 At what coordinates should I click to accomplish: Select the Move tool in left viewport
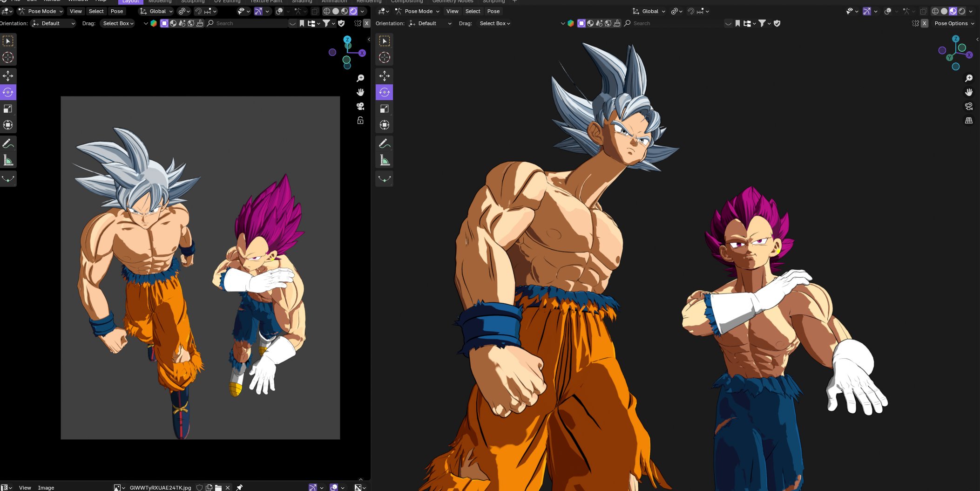click(8, 76)
